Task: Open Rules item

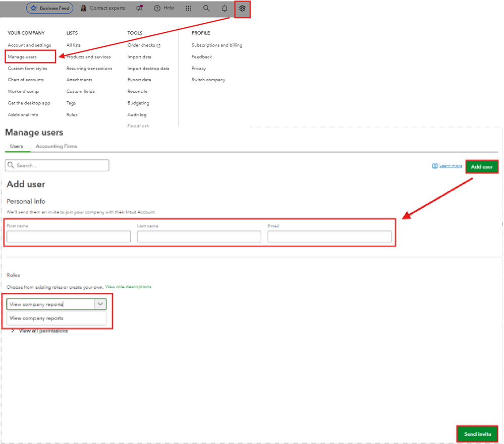Action: click(72, 114)
